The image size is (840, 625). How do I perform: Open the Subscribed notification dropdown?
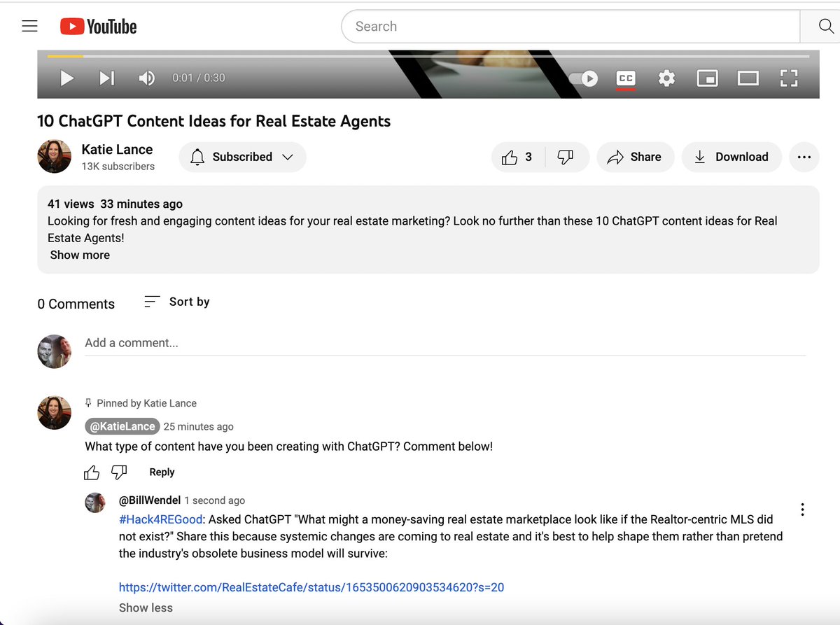tap(243, 157)
